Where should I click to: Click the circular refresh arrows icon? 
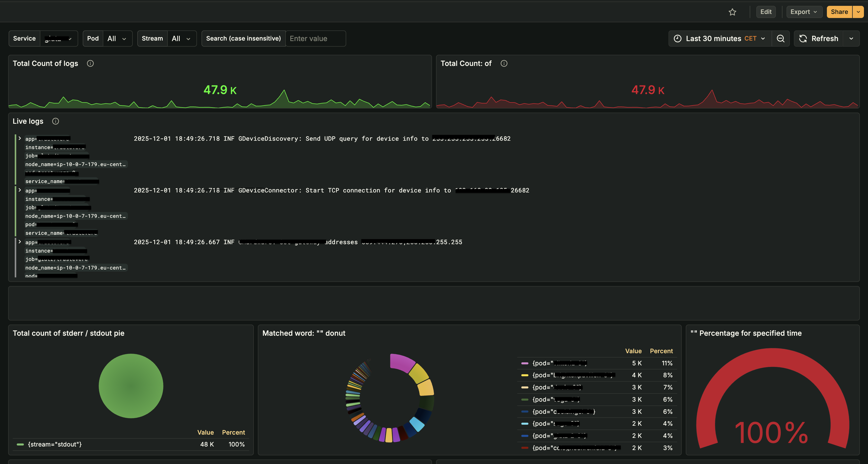coord(803,38)
